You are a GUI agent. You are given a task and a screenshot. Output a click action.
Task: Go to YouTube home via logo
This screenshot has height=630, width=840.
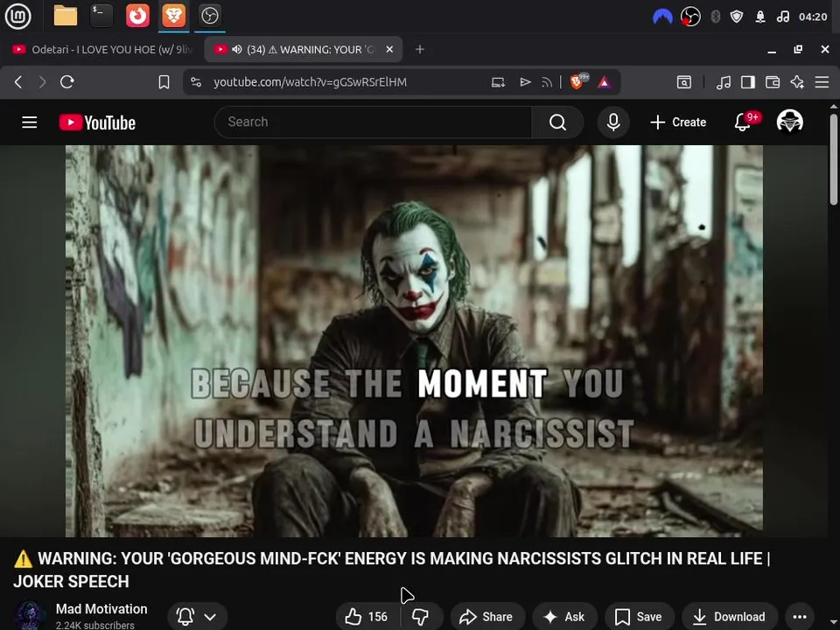coord(97,122)
